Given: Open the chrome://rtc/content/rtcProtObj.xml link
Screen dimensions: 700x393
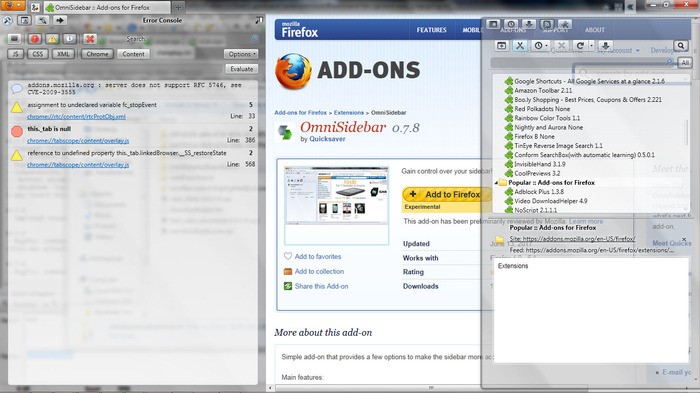Looking at the screenshot, I should tap(76, 117).
